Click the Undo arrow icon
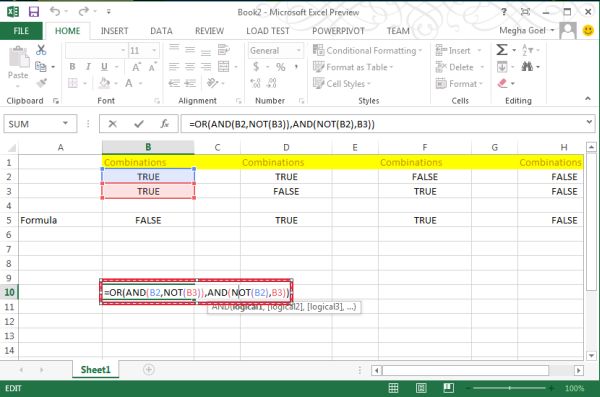This screenshot has width=600, height=397. click(x=55, y=12)
